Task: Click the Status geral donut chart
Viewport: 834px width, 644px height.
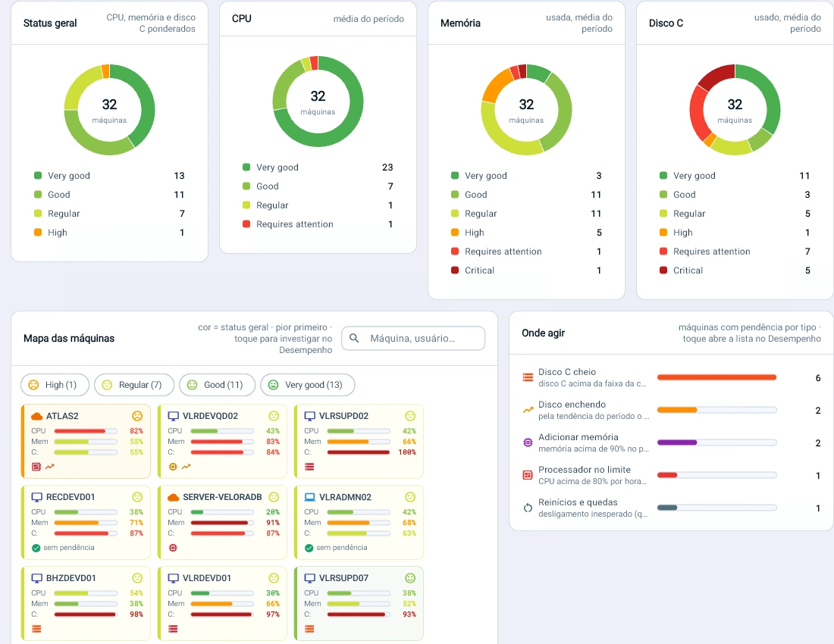Action: 110,110
